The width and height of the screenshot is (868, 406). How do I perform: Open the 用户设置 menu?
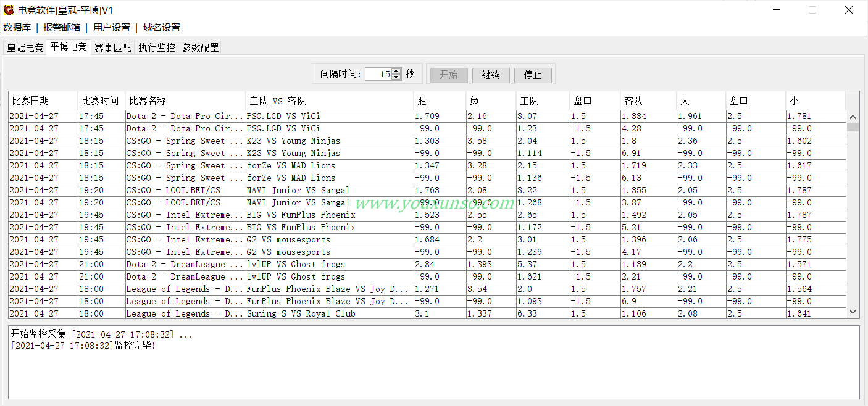[112, 28]
